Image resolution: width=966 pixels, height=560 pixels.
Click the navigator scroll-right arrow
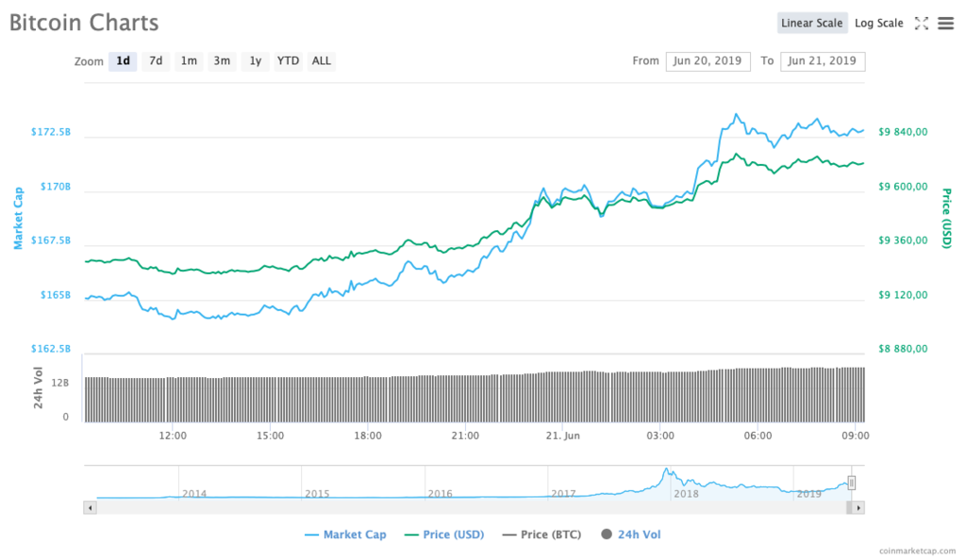(858, 508)
